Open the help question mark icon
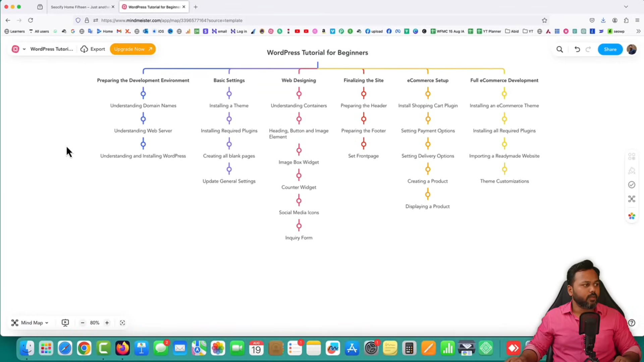This screenshot has width=644, height=362. pyautogui.click(x=632, y=322)
